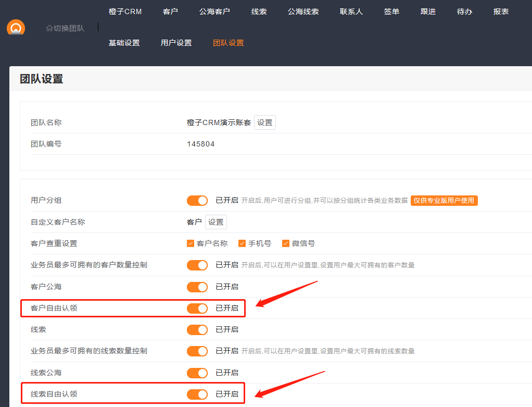Go to the 线索 menu
This screenshot has width=532, height=407.
tap(259, 11)
